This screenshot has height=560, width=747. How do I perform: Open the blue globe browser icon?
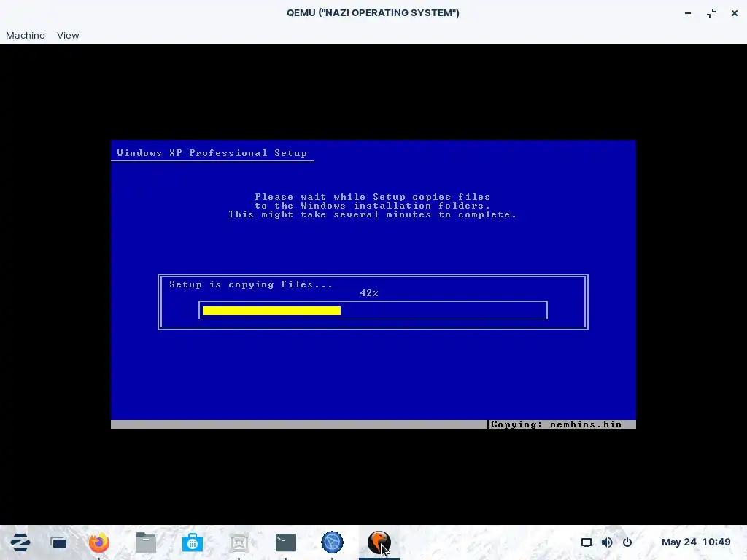(332, 542)
